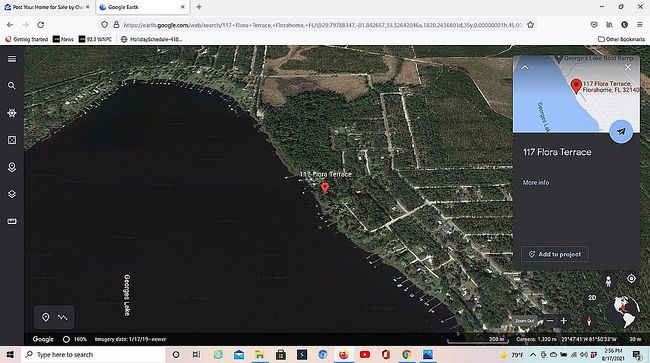Open the Windows Start menu
This screenshot has height=363, width=650.
[x=10, y=355]
